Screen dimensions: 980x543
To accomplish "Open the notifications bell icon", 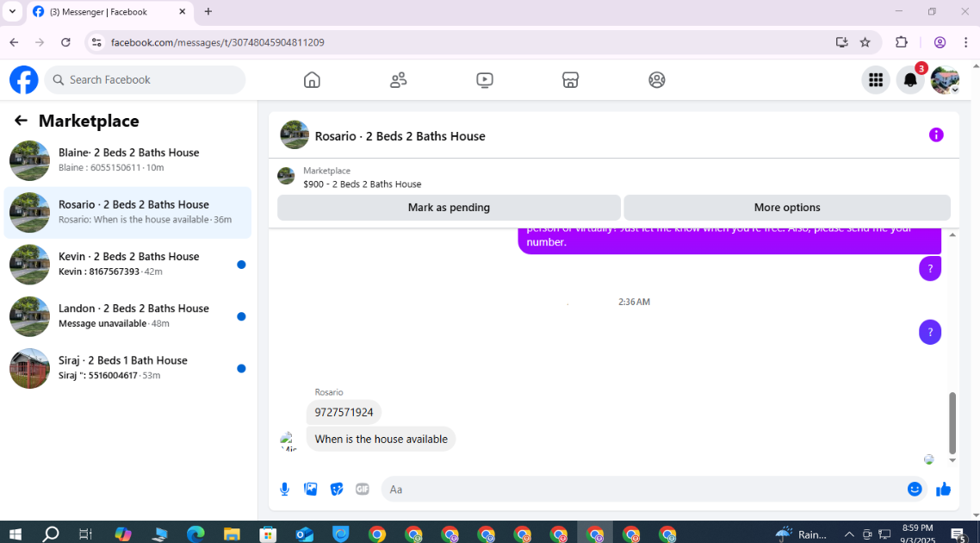I will click(910, 80).
